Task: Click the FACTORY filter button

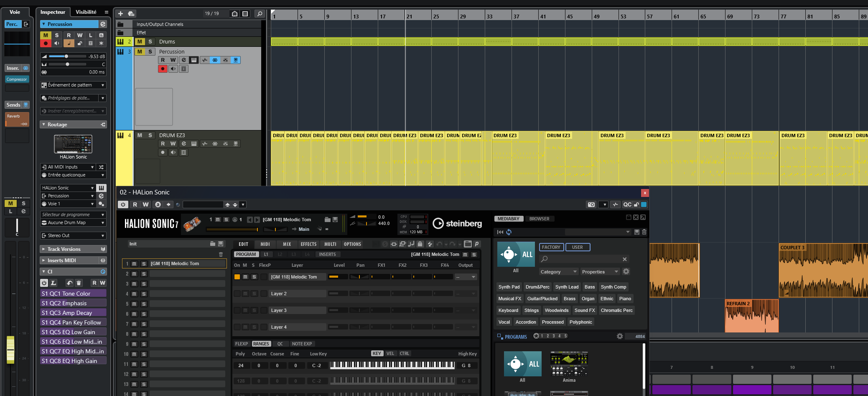Action: click(551, 247)
